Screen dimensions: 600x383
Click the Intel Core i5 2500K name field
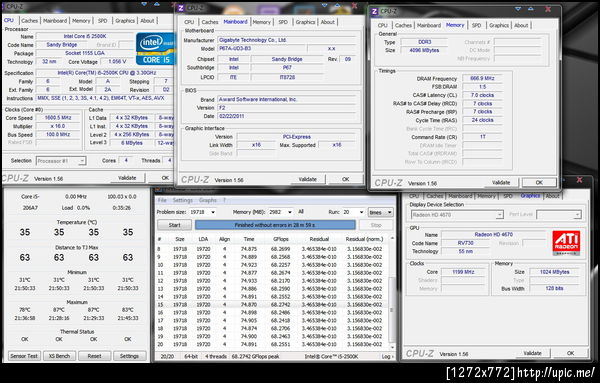(85, 36)
